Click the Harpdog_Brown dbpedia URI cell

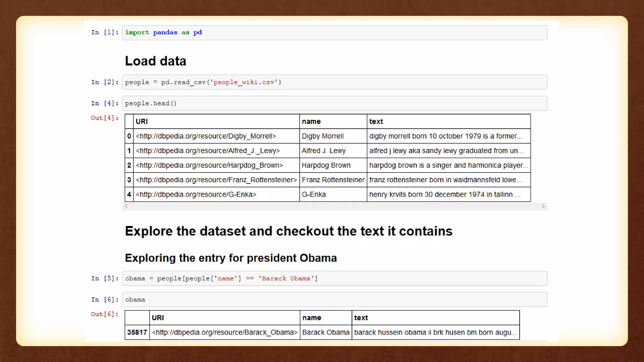point(209,165)
